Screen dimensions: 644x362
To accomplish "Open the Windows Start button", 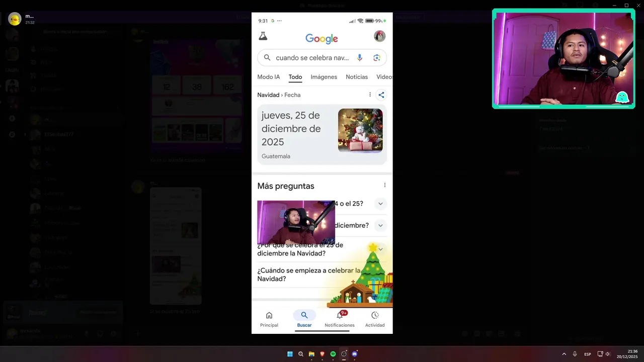I will 290,354.
